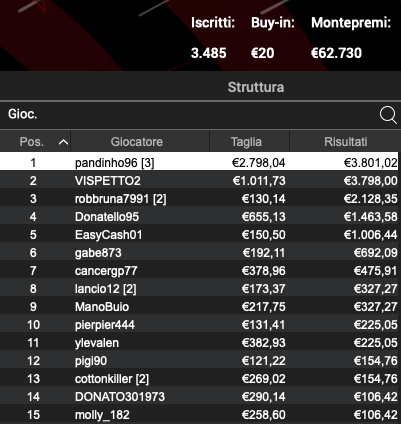Select the ManoBuio row

click(x=199, y=307)
